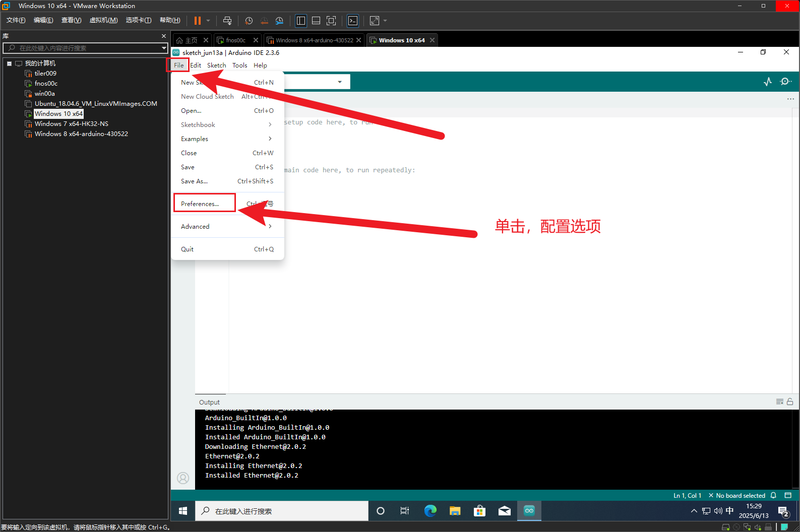Close the 库 library panel
Screen dimensions: 800x532
point(163,36)
